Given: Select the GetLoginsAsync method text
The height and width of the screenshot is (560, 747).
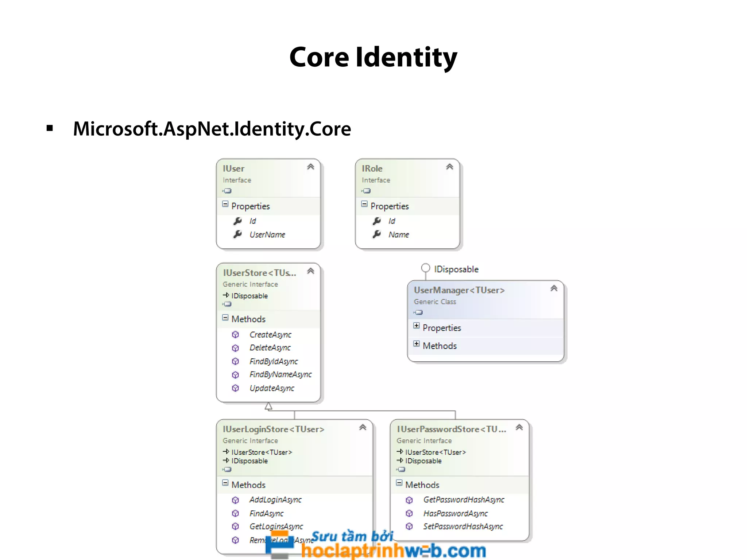Looking at the screenshot, I should 276,526.
